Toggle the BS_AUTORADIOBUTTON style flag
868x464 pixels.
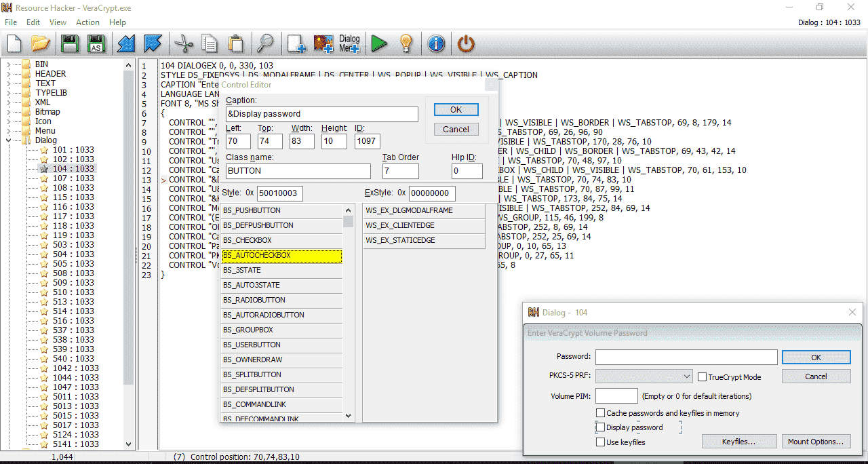pos(281,315)
